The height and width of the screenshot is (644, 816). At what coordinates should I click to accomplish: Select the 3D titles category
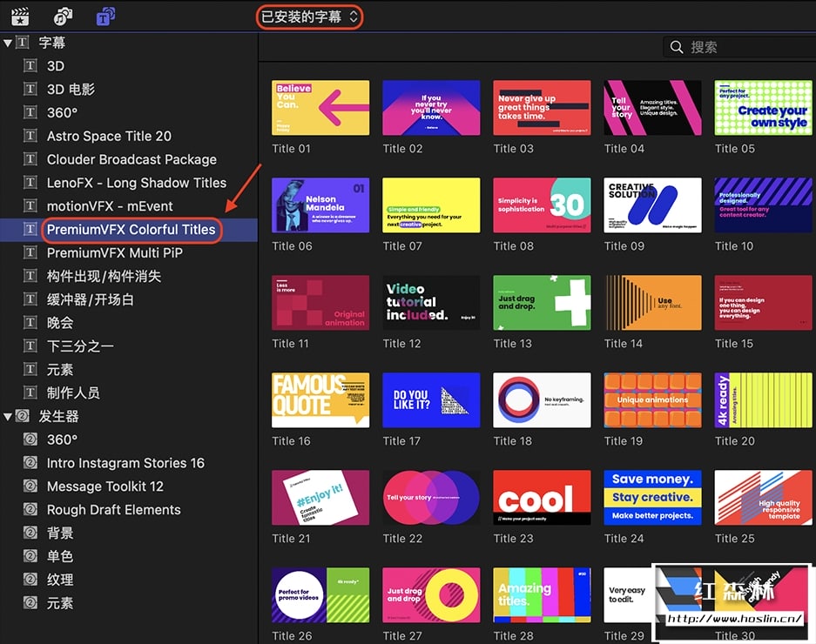click(129, 66)
